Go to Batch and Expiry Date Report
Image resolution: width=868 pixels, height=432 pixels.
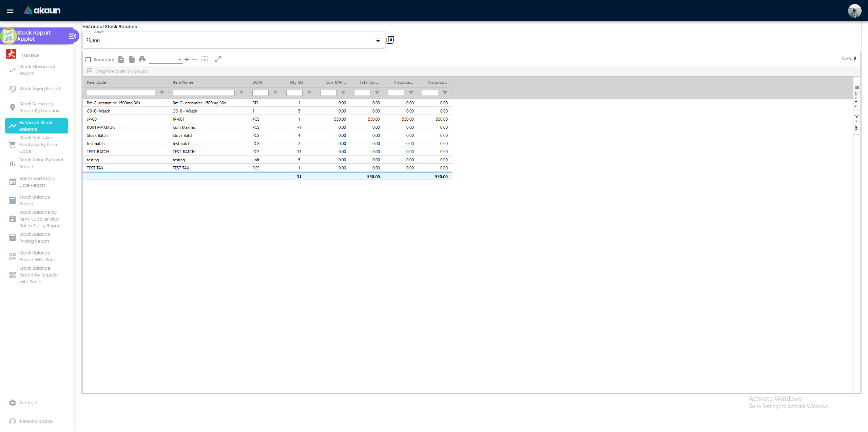pos(37,182)
